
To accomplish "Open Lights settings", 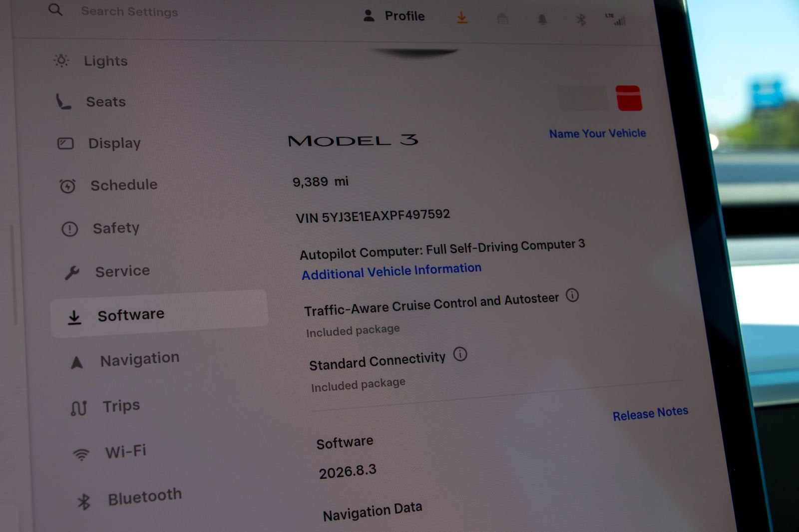I will [106, 61].
